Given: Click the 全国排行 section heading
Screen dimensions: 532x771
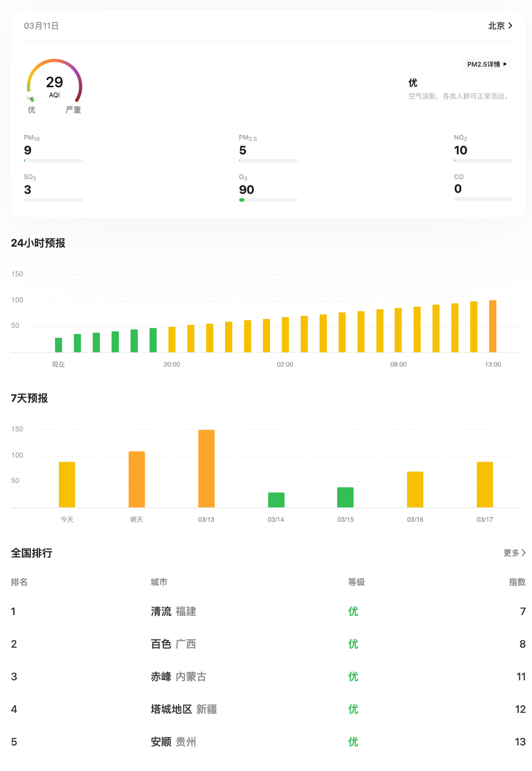Looking at the screenshot, I should click(32, 553).
